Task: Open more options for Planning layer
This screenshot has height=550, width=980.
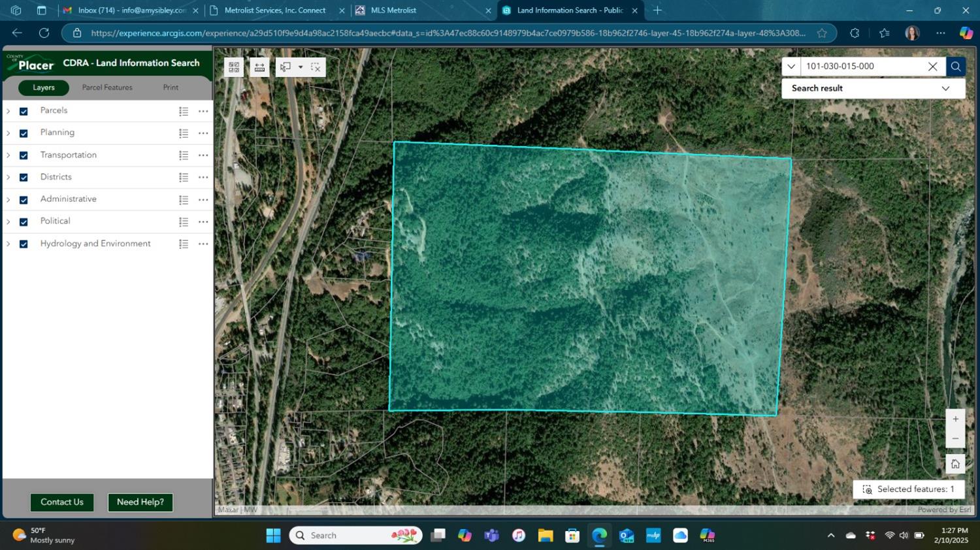Action: pyautogui.click(x=203, y=133)
